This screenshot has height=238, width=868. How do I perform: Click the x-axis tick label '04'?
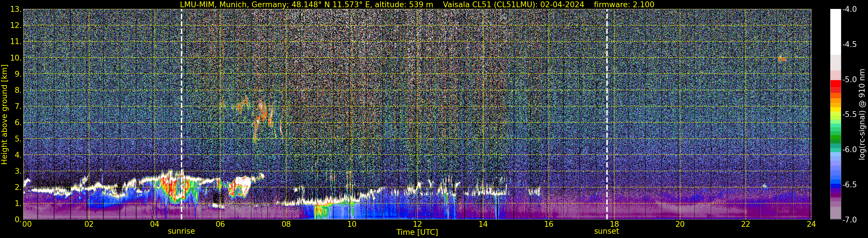pyautogui.click(x=154, y=224)
